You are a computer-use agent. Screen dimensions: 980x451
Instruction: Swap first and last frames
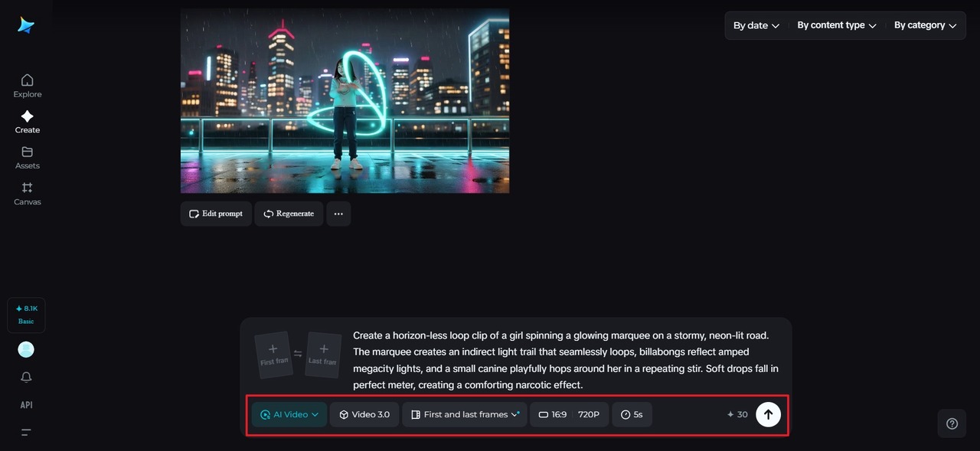coord(298,354)
